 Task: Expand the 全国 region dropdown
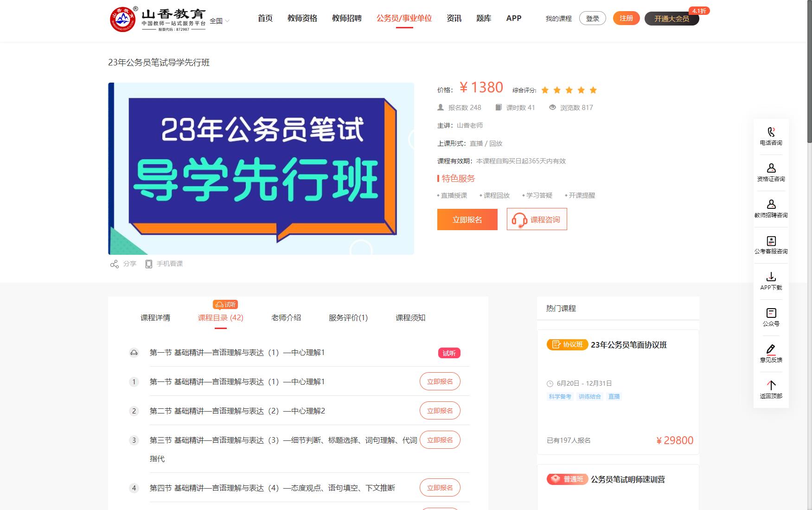216,20
